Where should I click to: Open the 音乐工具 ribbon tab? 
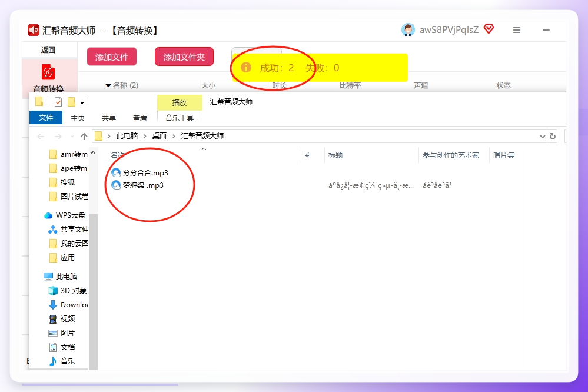(x=180, y=118)
